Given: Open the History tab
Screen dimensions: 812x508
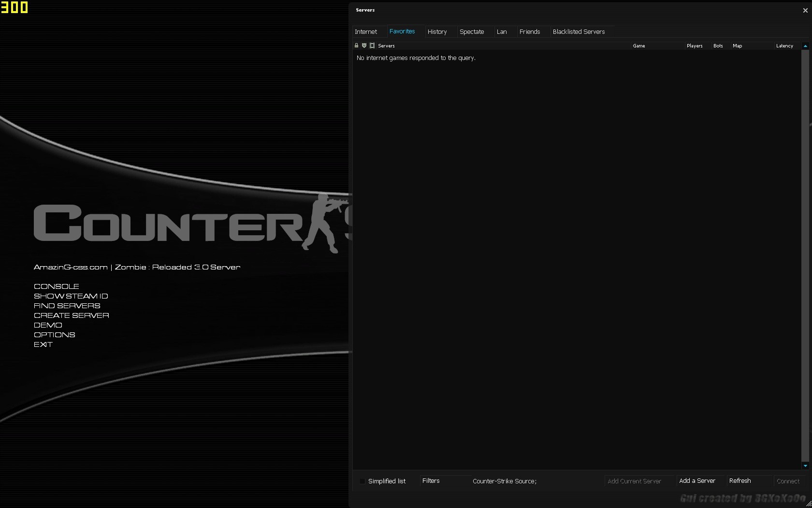Looking at the screenshot, I should point(437,31).
